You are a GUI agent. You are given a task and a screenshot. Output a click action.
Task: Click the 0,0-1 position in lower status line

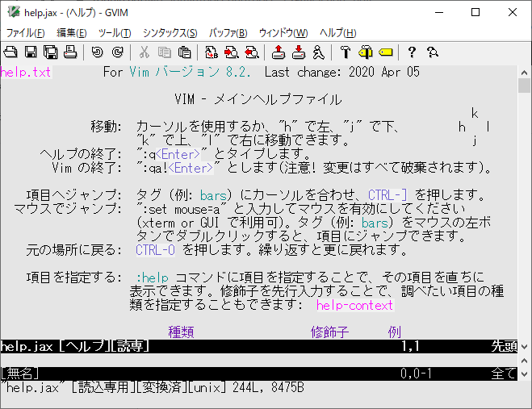click(416, 374)
